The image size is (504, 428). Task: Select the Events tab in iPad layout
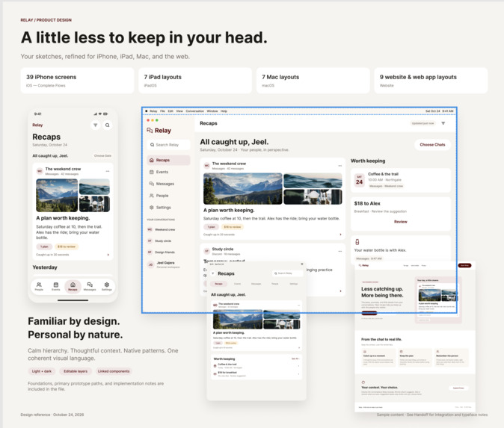(x=237, y=284)
